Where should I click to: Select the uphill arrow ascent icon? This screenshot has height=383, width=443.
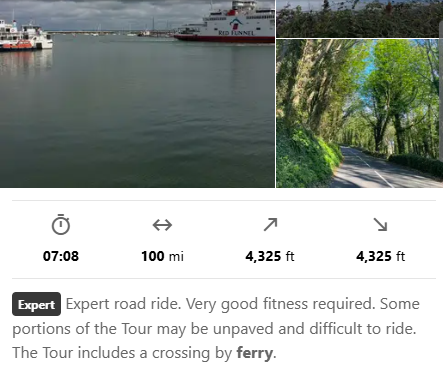pyautogui.click(x=270, y=224)
